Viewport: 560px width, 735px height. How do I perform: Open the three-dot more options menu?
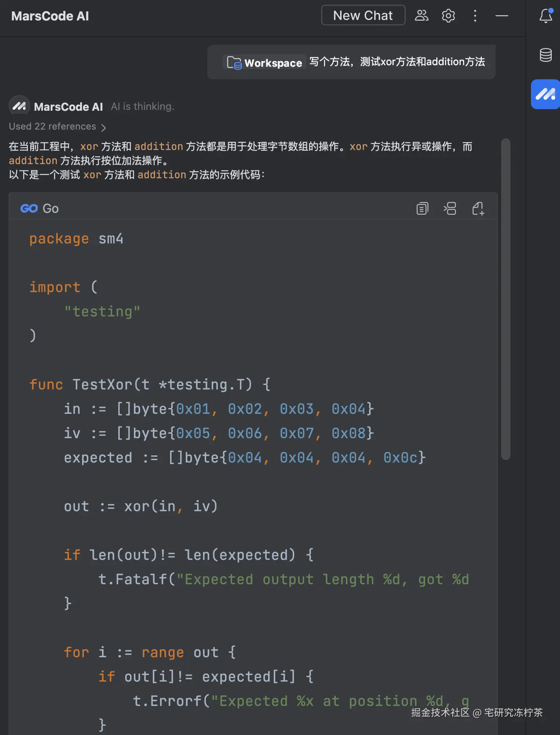pos(475,15)
